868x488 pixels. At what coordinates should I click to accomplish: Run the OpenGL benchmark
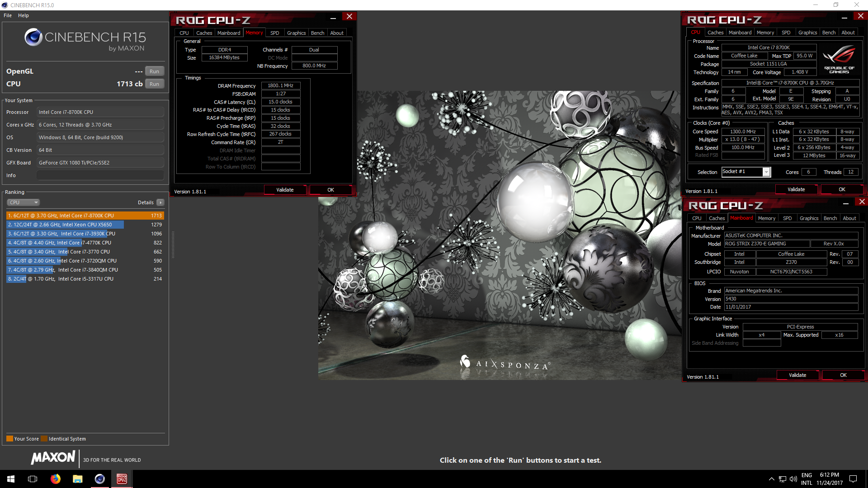154,71
